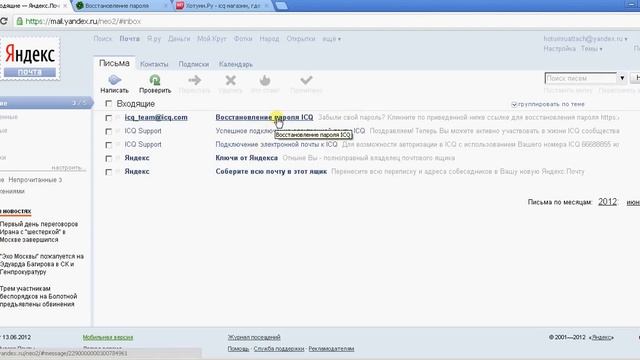Viewport: 640px width, 360px height.
Task: Open the Рекламодателям footer link
Action: point(331,349)
